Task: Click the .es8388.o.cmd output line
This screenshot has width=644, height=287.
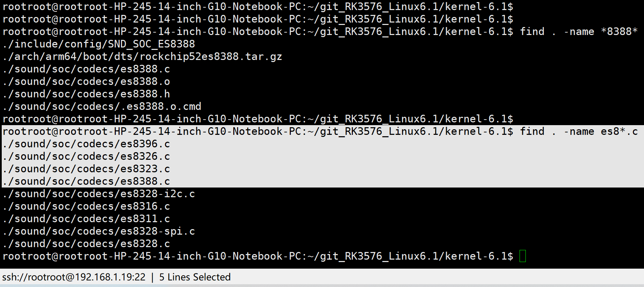Action: point(102,106)
